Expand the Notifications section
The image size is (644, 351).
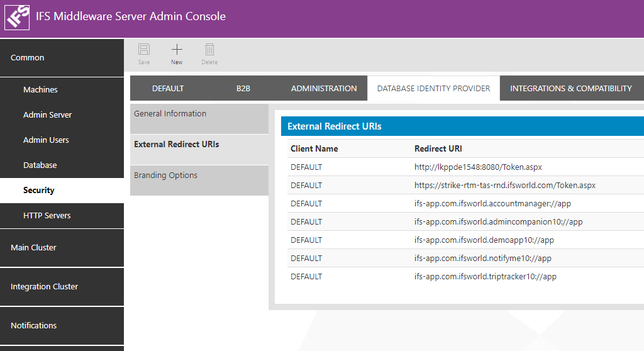(x=62, y=325)
